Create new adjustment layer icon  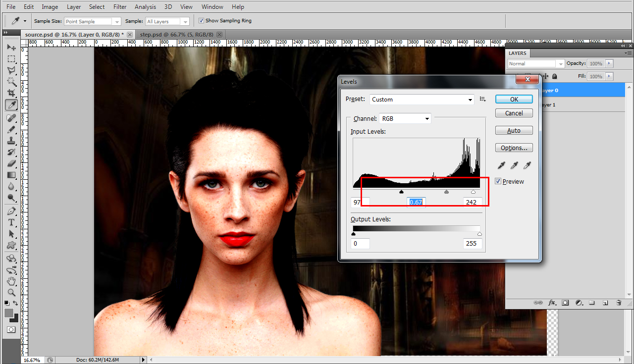point(579,303)
